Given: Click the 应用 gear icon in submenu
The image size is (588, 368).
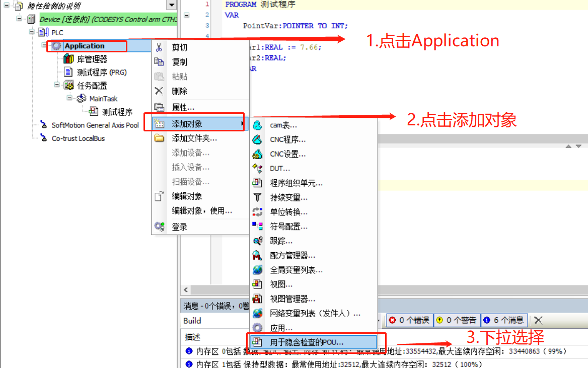Looking at the screenshot, I should pos(257,328).
